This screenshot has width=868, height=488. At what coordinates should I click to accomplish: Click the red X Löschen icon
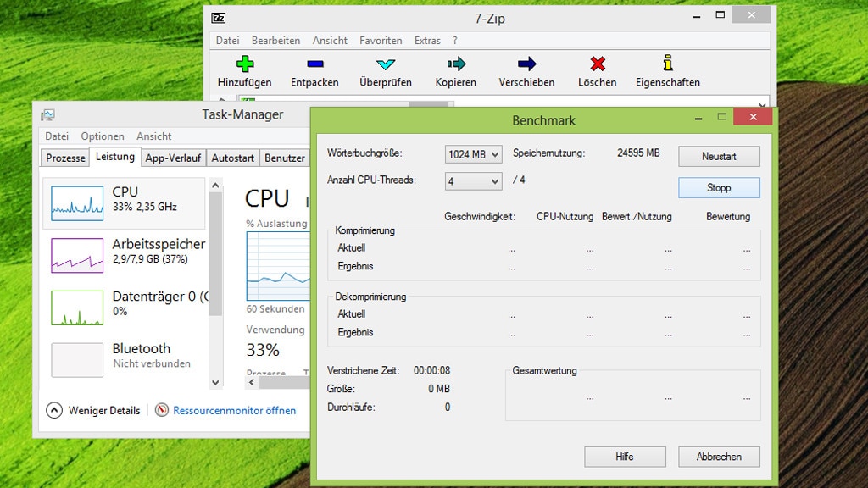(x=598, y=64)
